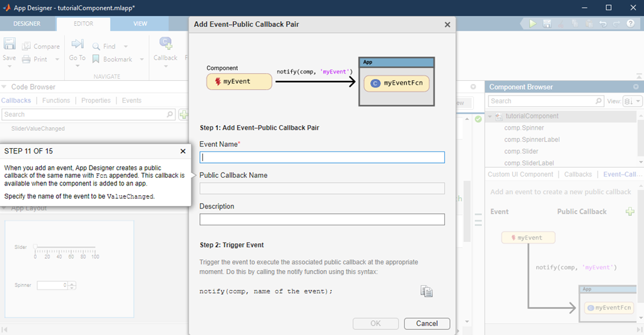Image resolution: width=644 pixels, height=335 pixels.
Task: Select comp.SpinnerLabel in component tree
Action: click(x=532, y=139)
